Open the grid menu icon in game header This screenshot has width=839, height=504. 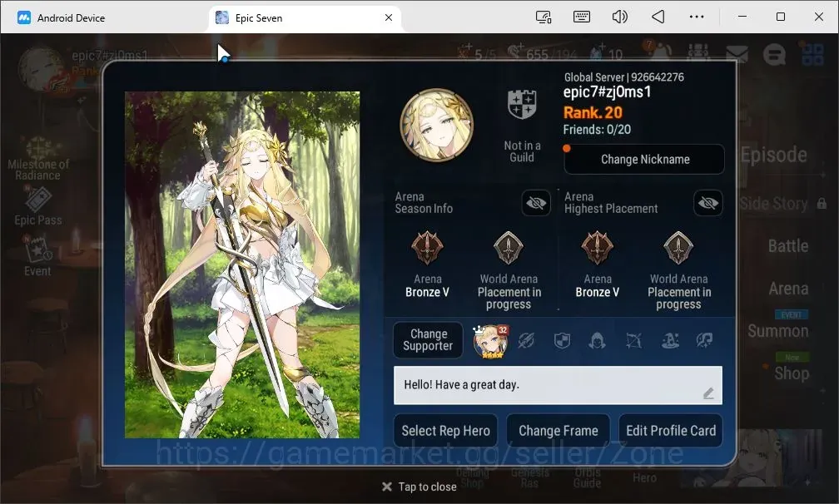812,53
